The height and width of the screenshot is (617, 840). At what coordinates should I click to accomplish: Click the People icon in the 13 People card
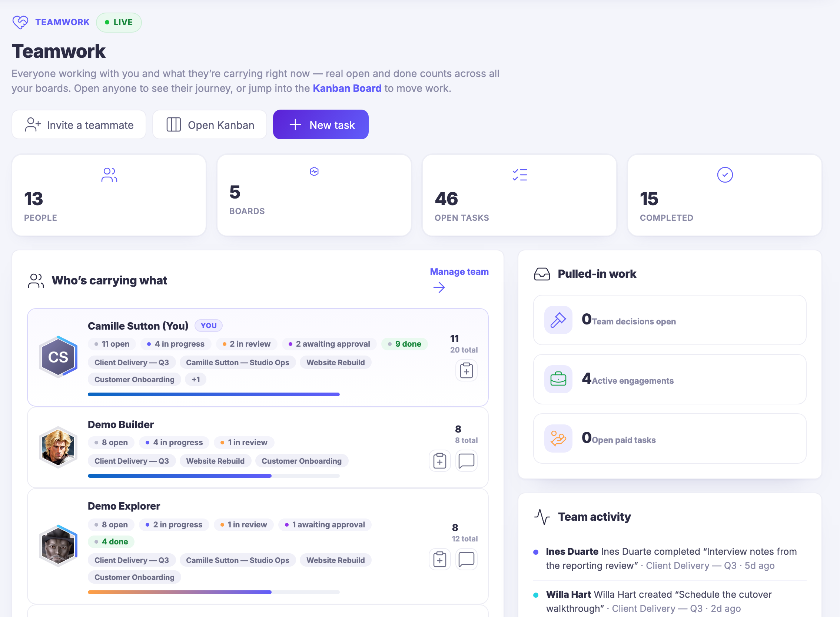click(x=109, y=175)
